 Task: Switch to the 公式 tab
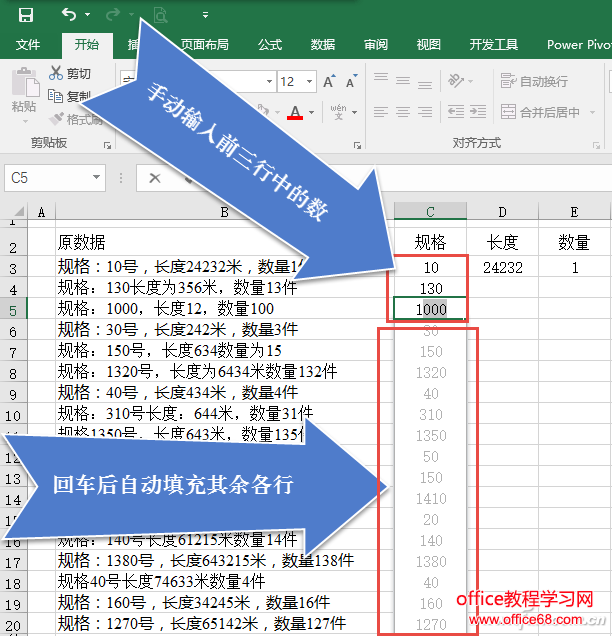270,45
